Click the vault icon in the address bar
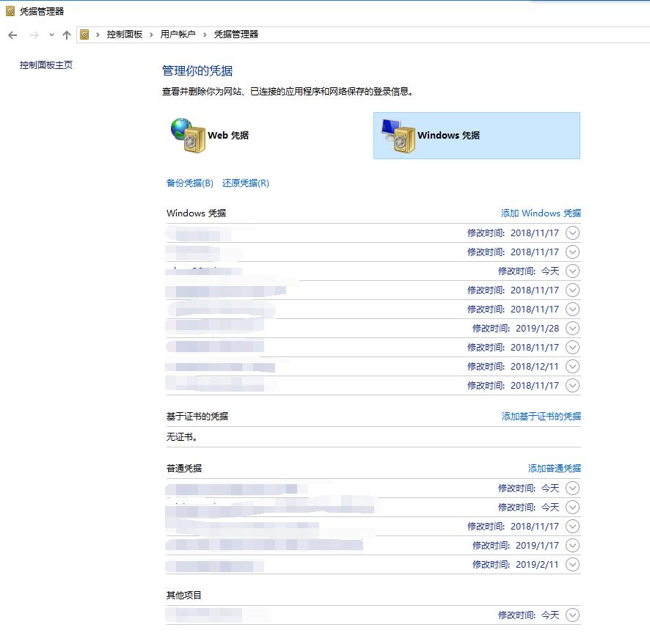Image resolution: width=650 pixels, height=644 pixels. tap(84, 34)
